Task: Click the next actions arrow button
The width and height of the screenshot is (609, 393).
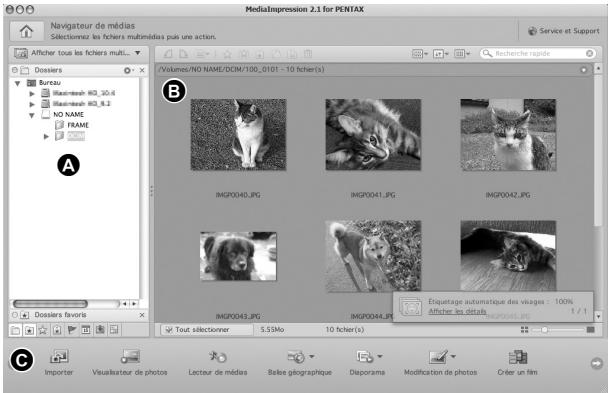Action: (597, 363)
